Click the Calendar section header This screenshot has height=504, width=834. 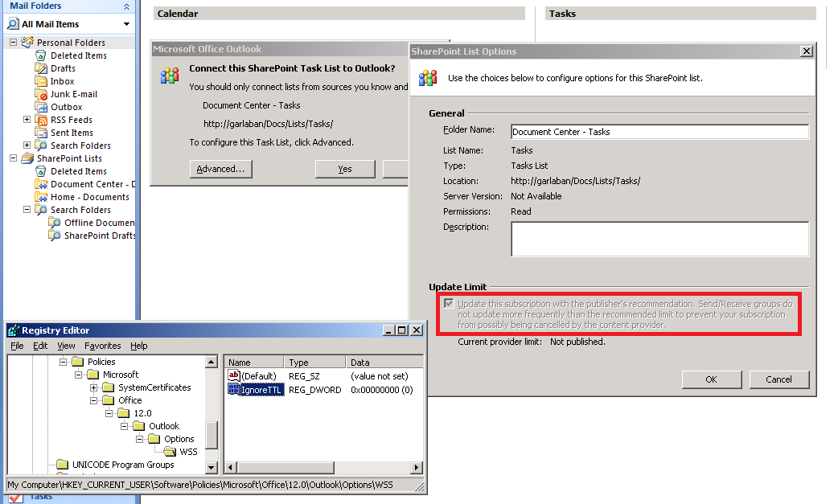(339, 14)
